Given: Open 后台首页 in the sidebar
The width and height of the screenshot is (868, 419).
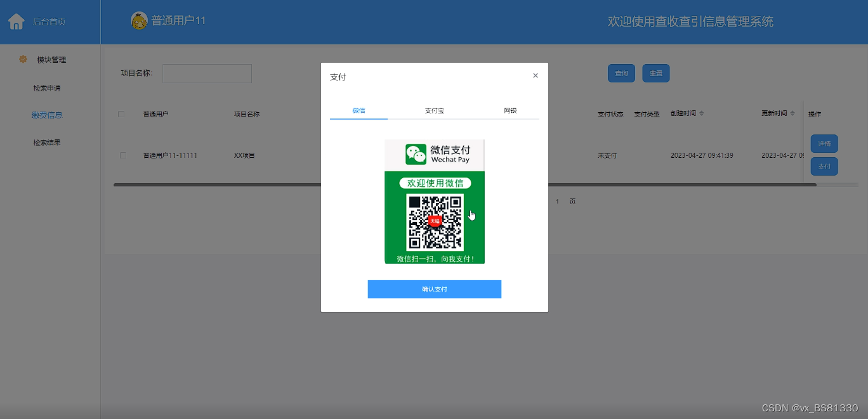Looking at the screenshot, I should [x=49, y=22].
